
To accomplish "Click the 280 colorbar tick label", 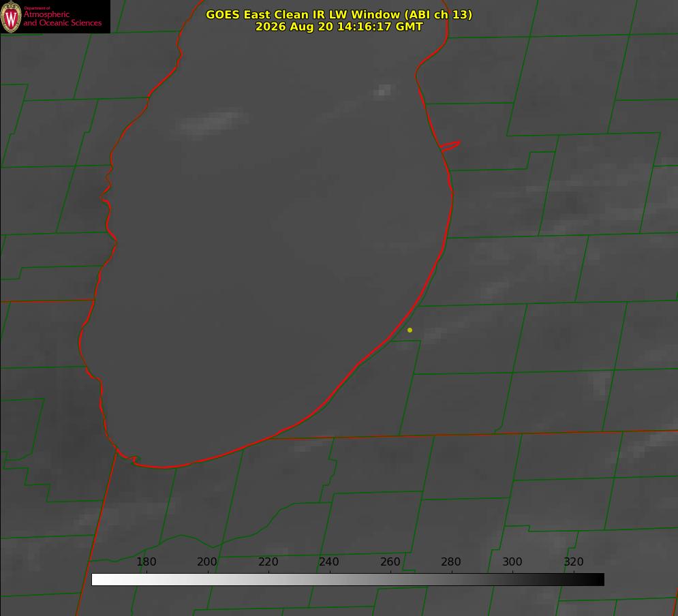I will click(451, 561).
